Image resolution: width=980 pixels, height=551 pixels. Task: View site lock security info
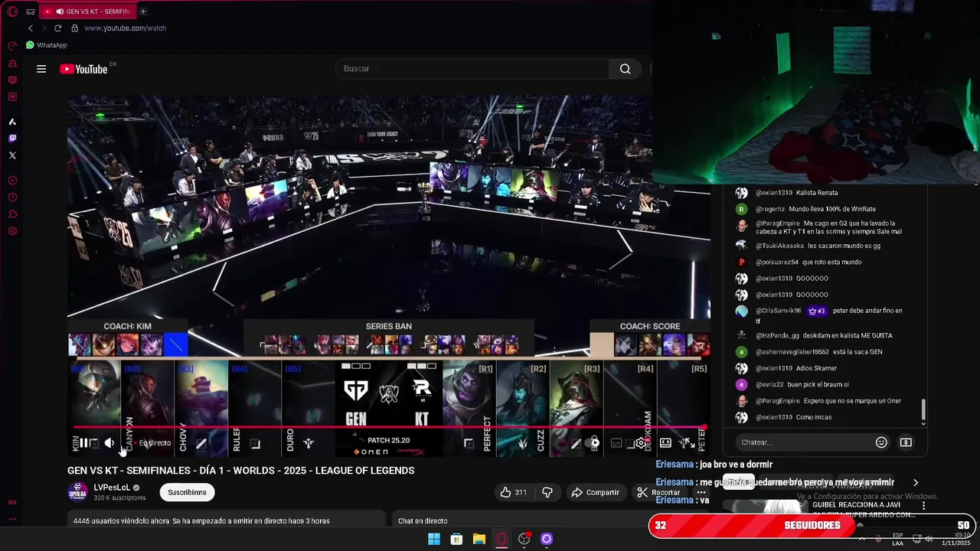(x=74, y=28)
